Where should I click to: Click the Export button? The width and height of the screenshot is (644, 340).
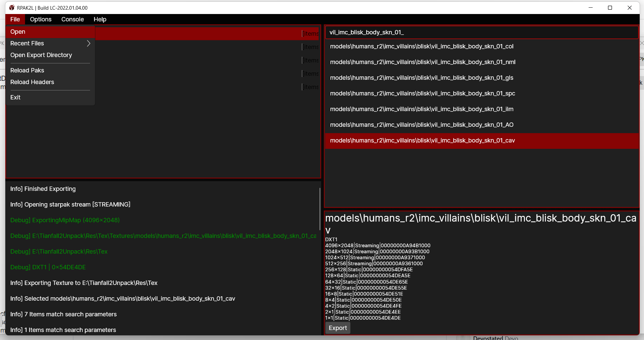tap(338, 328)
